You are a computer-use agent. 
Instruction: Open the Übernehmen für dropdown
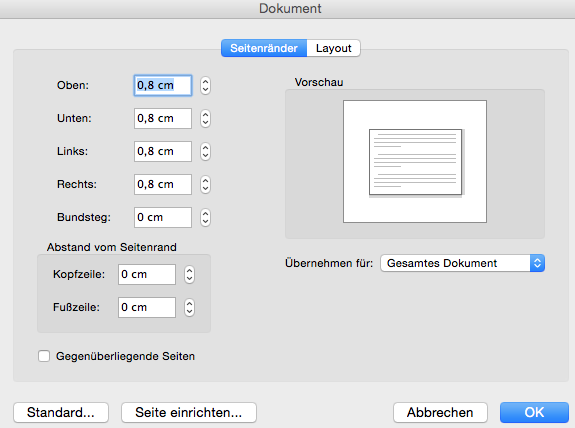462,263
